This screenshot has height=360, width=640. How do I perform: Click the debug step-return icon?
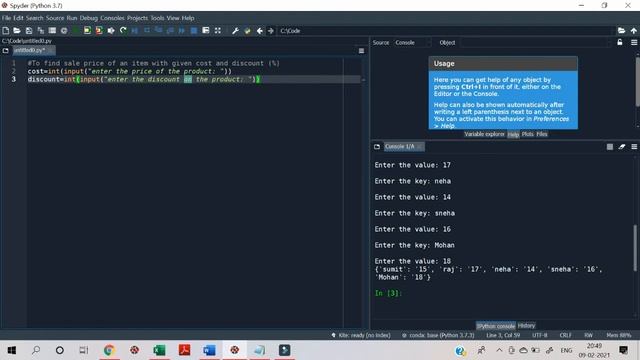[x=170, y=31]
